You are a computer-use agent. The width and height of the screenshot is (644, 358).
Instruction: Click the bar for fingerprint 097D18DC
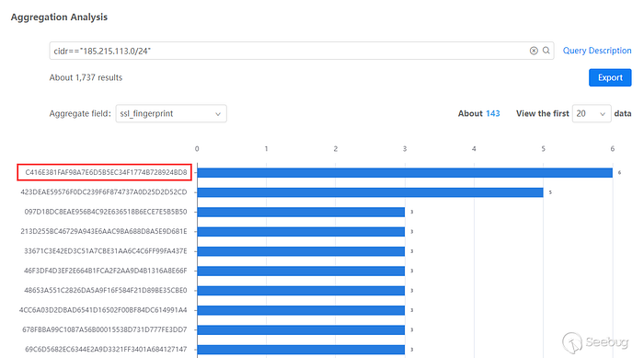pos(301,212)
